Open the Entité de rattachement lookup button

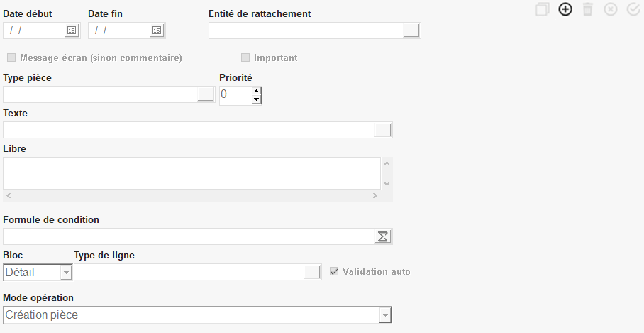411,31
